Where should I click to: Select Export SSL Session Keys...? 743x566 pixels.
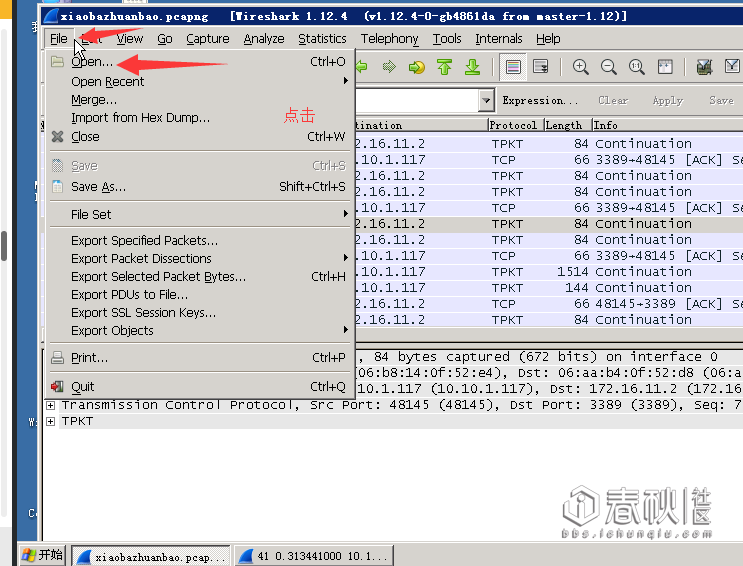tap(200, 312)
